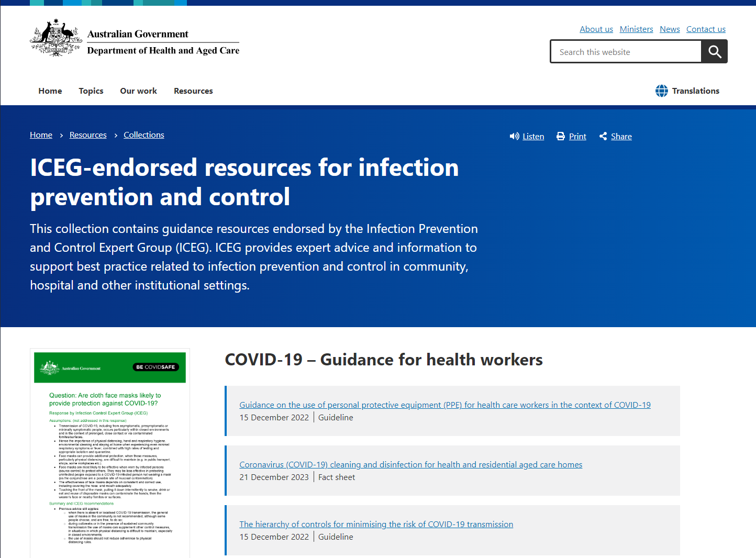Open the Topics navigation menu

tap(91, 91)
